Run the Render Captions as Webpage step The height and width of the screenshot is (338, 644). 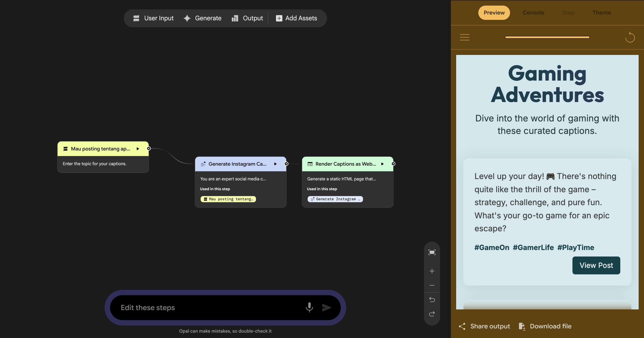382,164
